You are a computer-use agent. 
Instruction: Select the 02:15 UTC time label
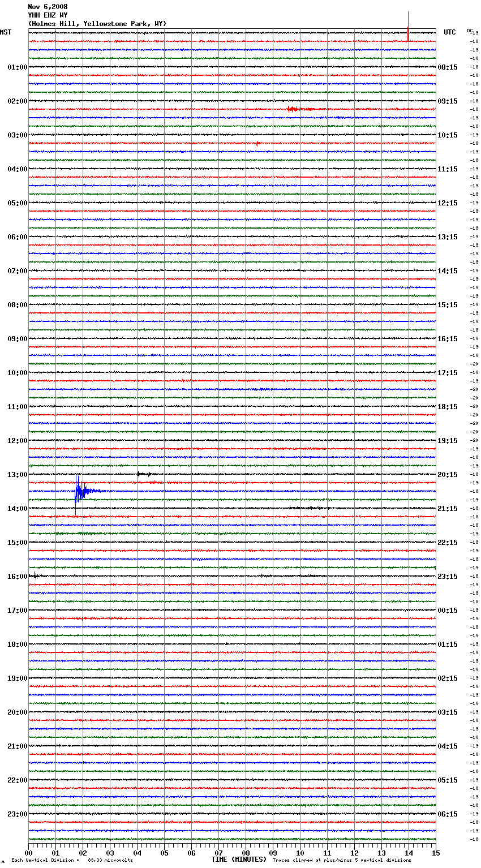click(x=448, y=678)
